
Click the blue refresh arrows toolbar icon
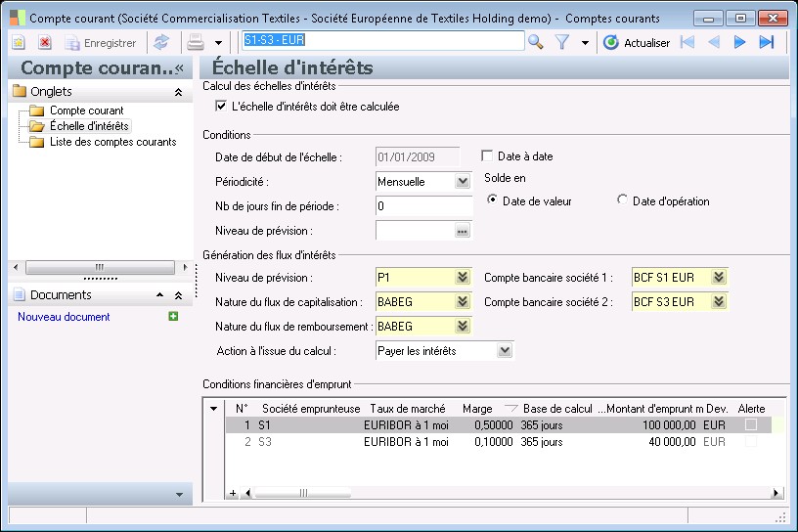click(x=161, y=42)
